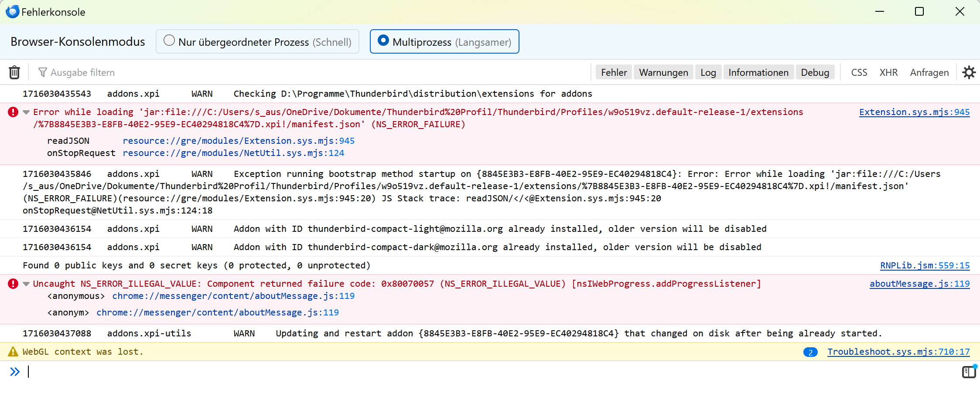Viewport: 980px width, 400px height.
Task: Toggle the Debug filter button
Action: point(815,72)
